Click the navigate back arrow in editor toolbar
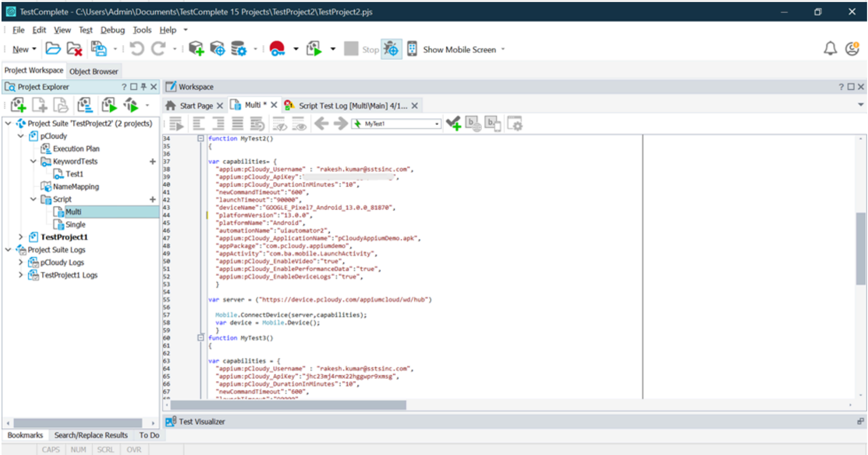 321,123
